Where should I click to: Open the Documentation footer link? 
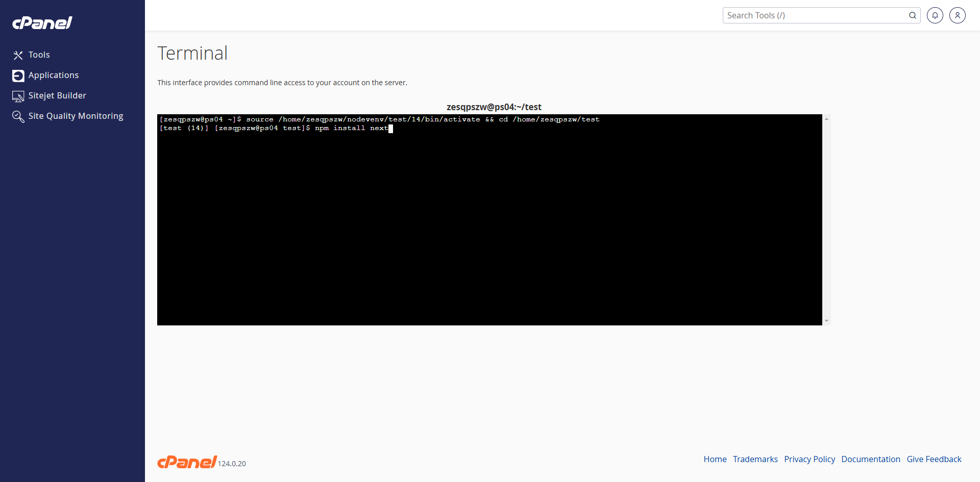click(x=871, y=459)
